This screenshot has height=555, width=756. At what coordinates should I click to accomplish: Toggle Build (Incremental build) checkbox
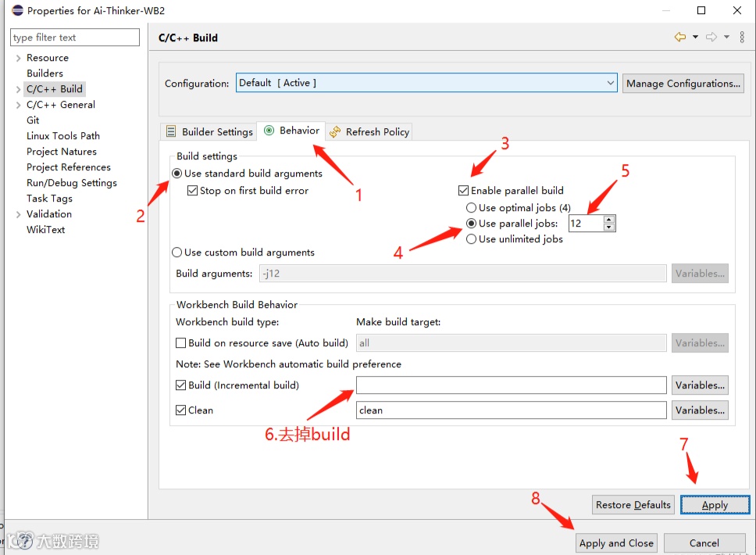click(x=181, y=385)
